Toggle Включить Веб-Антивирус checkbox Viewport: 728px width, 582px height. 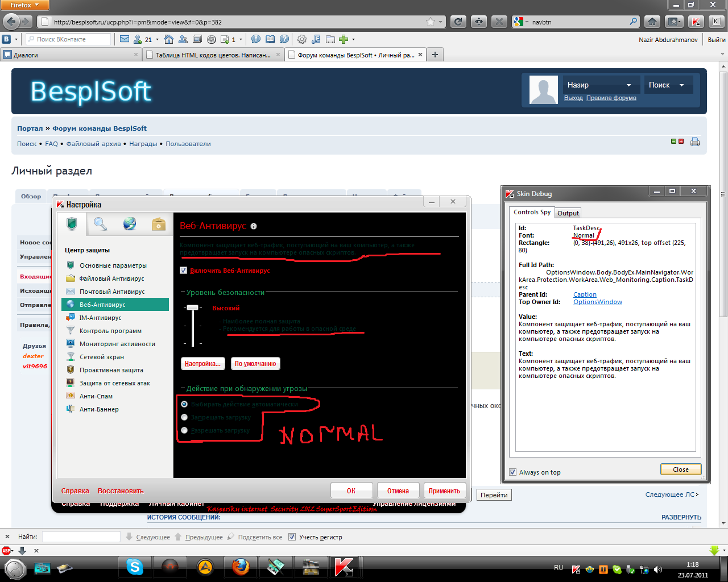coord(183,271)
